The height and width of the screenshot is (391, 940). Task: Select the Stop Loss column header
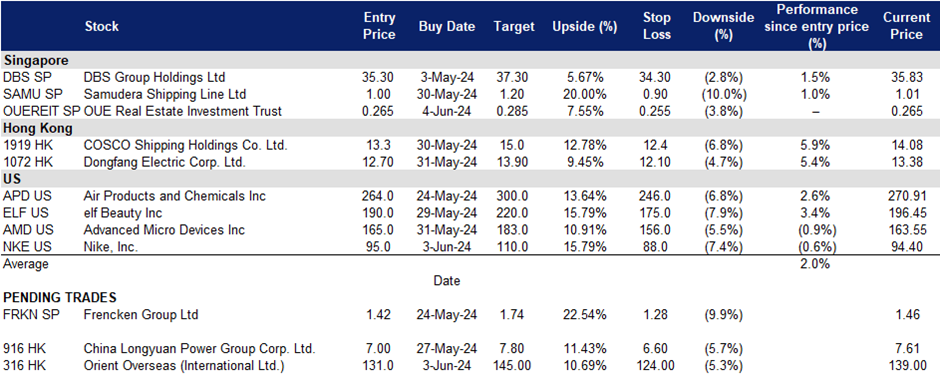656,26
